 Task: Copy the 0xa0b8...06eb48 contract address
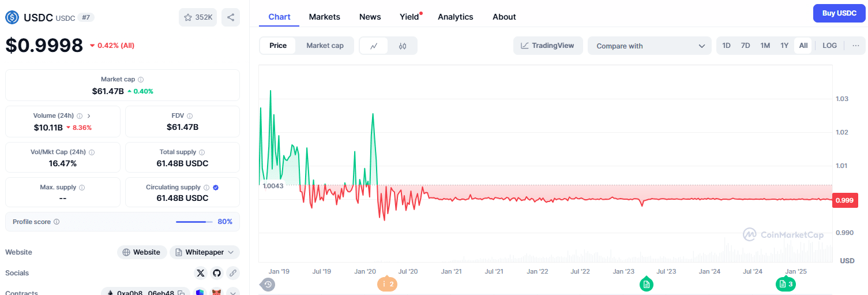(x=181, y=293)
